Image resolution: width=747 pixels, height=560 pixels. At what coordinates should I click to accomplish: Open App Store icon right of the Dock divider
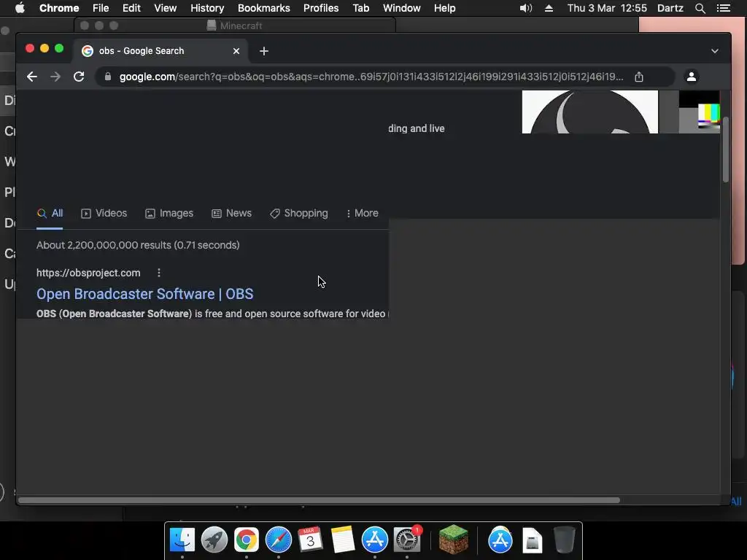coord(500,540)
